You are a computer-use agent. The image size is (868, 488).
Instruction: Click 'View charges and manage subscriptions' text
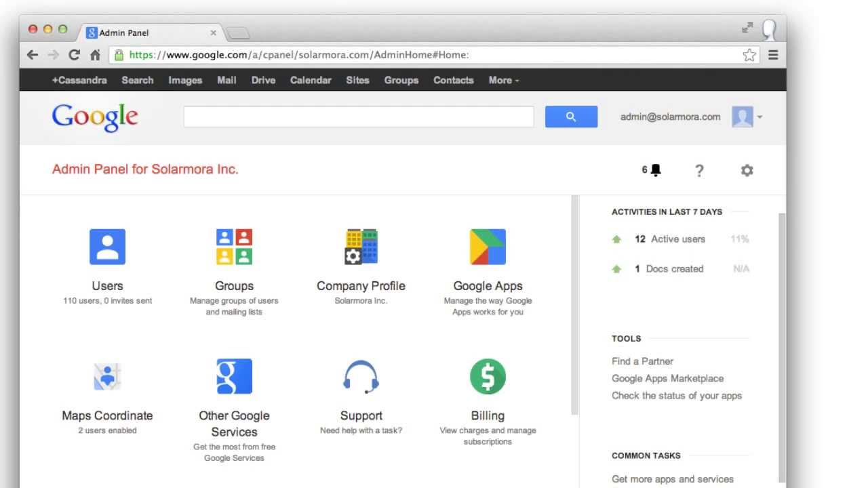(488, 436)
